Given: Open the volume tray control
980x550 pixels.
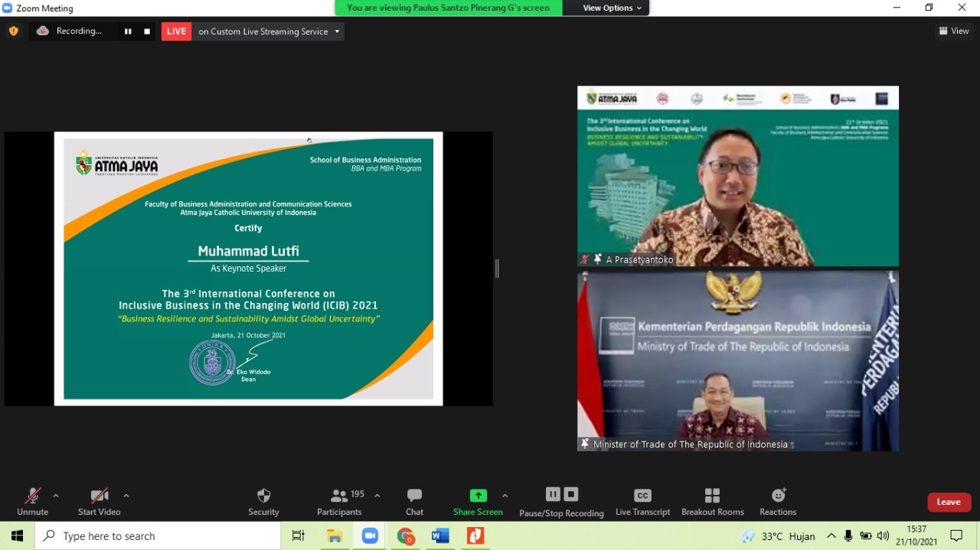Looking at the screenshot, I should pyautogui.click(x=884, y=536).
